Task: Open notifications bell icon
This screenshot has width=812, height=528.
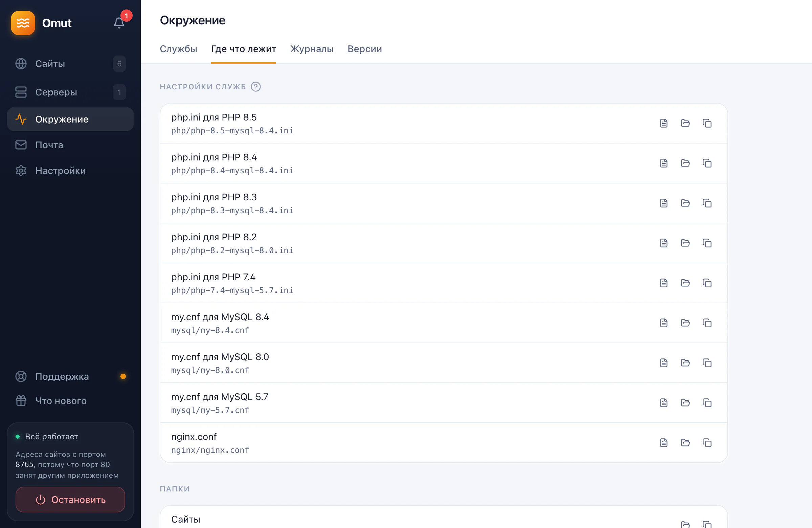Action: [x=119, y=23]
